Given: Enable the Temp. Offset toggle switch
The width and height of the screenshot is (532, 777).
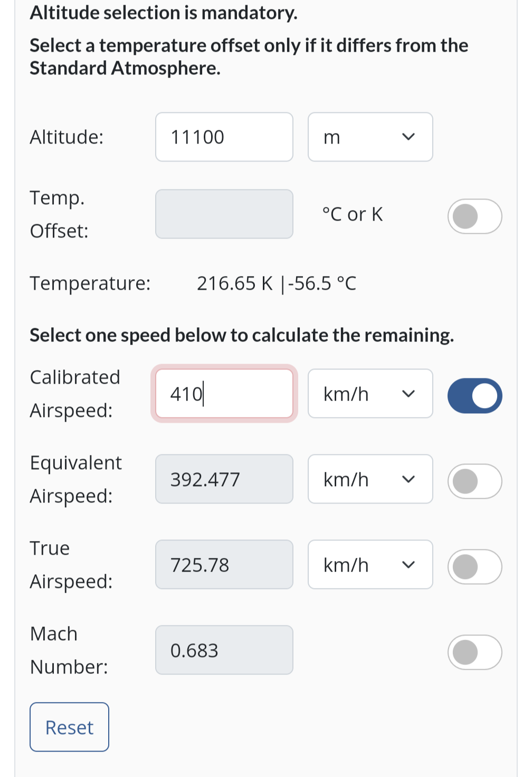Looking at the screenshot, I should 475,216.
